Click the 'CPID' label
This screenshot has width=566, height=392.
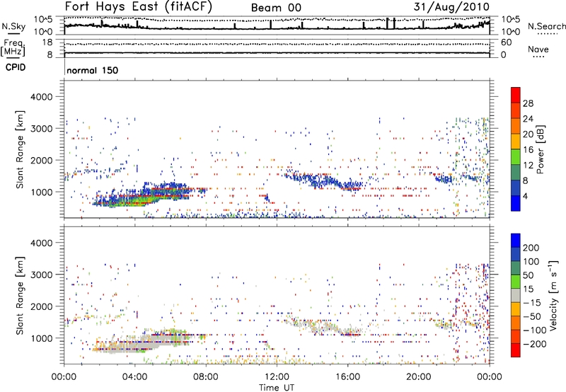click(x=16, y=67)
